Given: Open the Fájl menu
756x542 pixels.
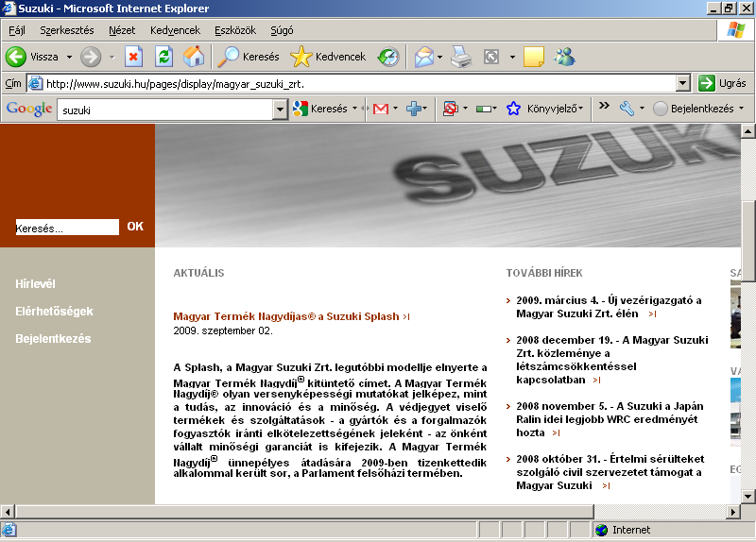Looking at the screenshot, I should pyautogui.click(x=17, y=30).
